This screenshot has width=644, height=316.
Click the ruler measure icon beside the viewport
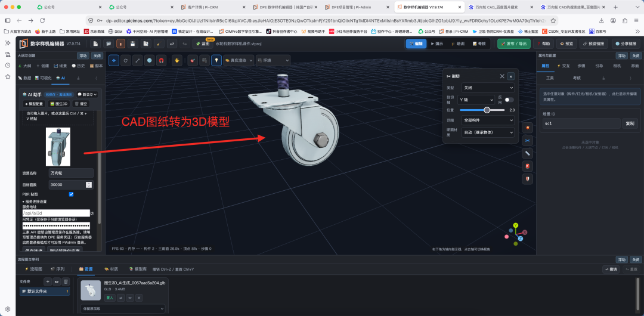[x=528, y=153]
